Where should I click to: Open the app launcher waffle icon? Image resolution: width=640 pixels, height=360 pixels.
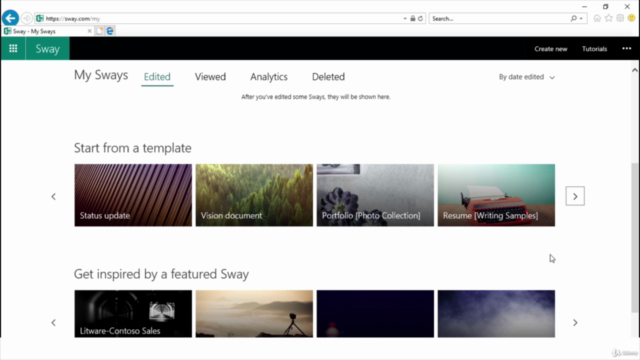[13, 49]
